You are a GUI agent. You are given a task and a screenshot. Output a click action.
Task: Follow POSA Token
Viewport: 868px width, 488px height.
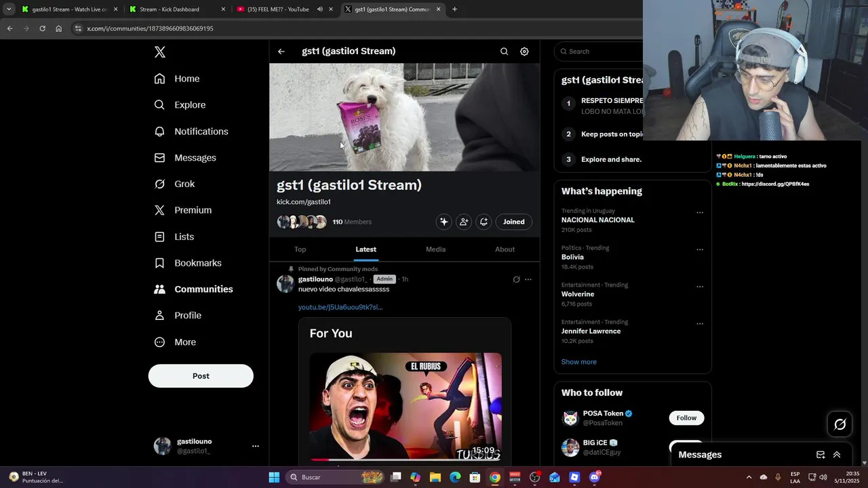tap(686, 418)
